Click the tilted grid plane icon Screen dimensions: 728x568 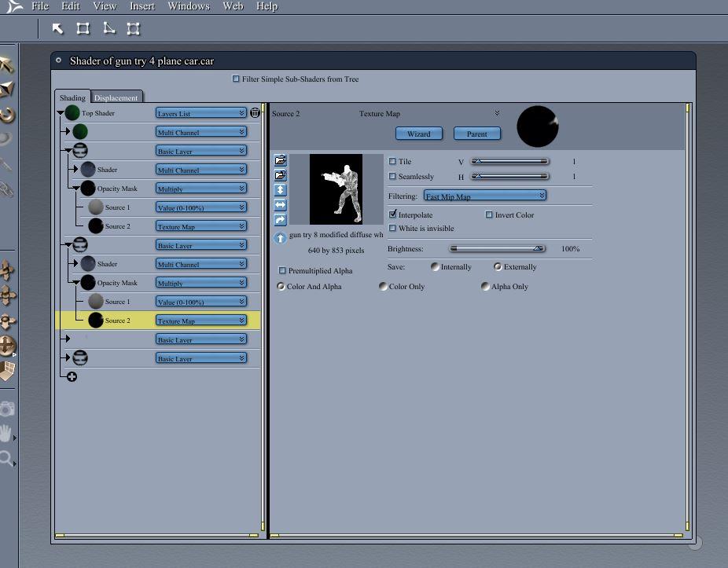tap(7, 372)
